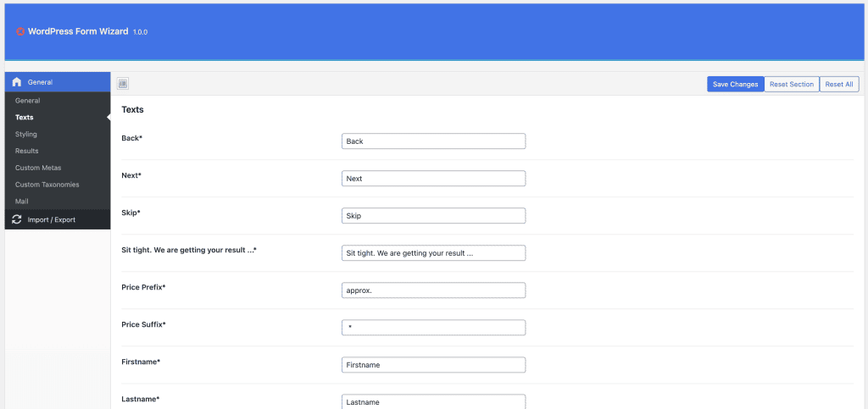Viewport: 868px width, 409px height.
Task: Click the 'WordPress Form Wizard' title text
Action: [78, 31]
